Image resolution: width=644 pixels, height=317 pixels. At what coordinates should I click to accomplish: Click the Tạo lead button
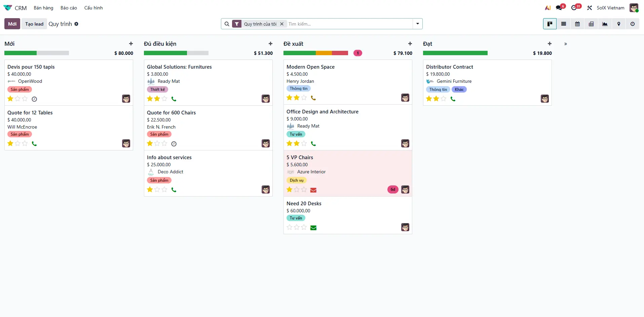click(x=34, y=24)
